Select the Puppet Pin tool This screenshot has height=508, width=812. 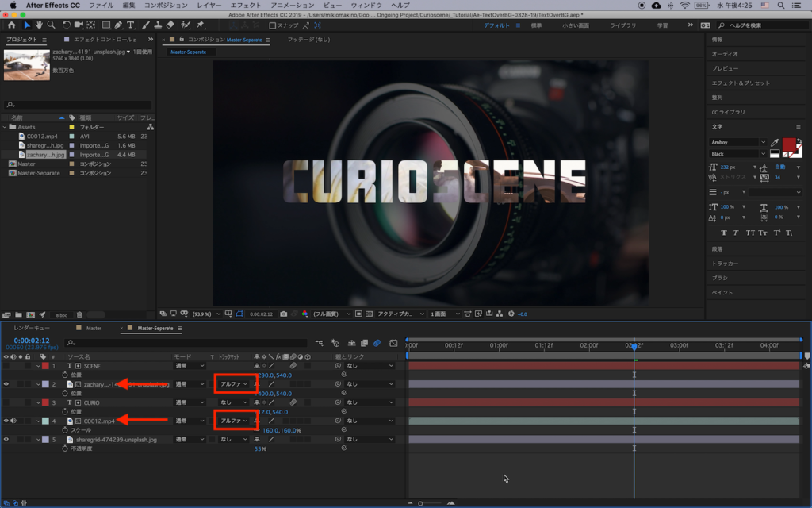[x=200, y=25]
